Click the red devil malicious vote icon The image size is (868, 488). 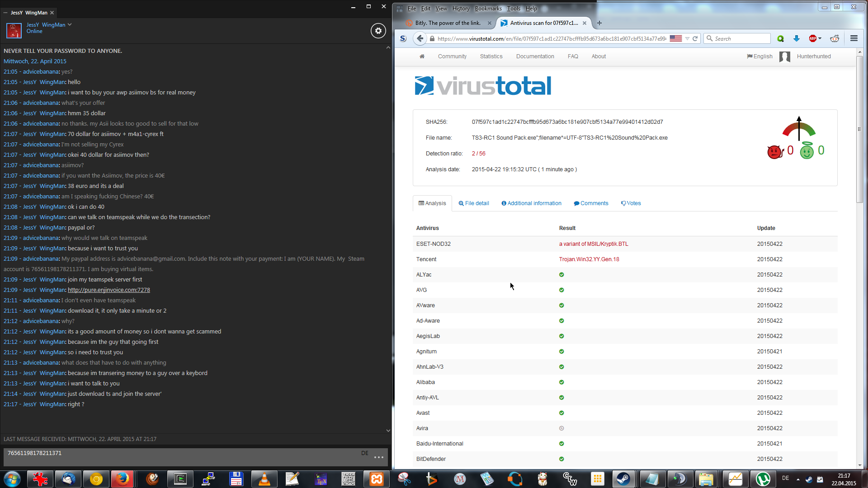click(775, 151)
